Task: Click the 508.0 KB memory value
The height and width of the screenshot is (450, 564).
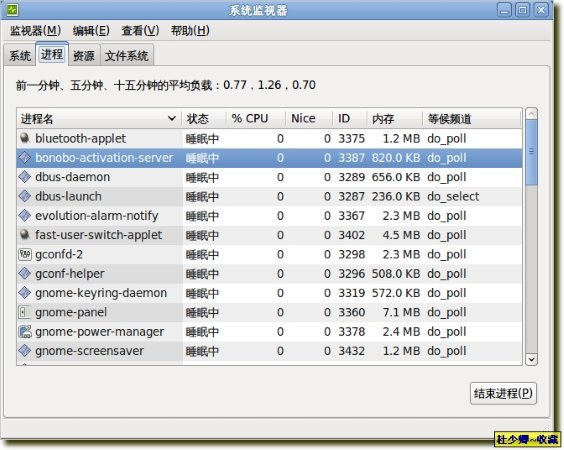Action: click(x=396, y=274)
